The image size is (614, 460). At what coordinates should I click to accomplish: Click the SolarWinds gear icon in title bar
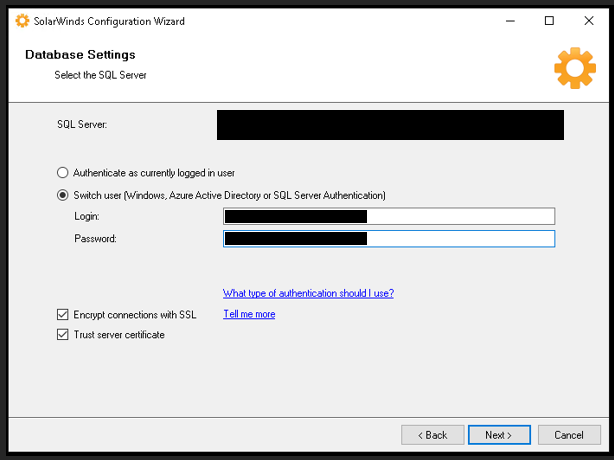click(x=22, y=21)
